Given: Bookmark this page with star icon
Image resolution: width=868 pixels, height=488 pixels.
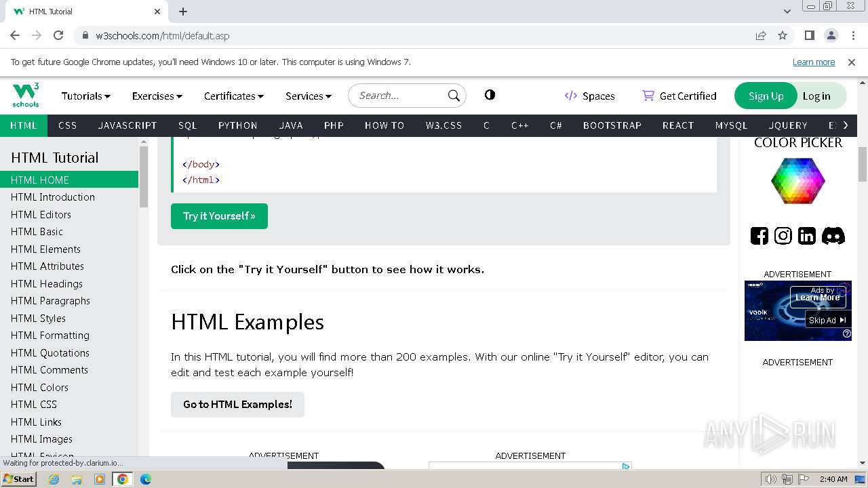Looking at the screenshot, I should click(x=783, y=35).
